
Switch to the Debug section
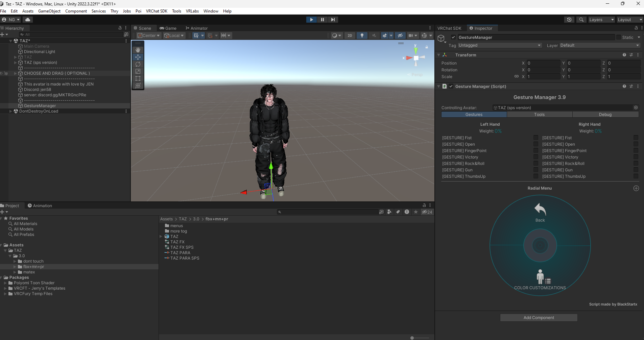[x=605, y=115]
